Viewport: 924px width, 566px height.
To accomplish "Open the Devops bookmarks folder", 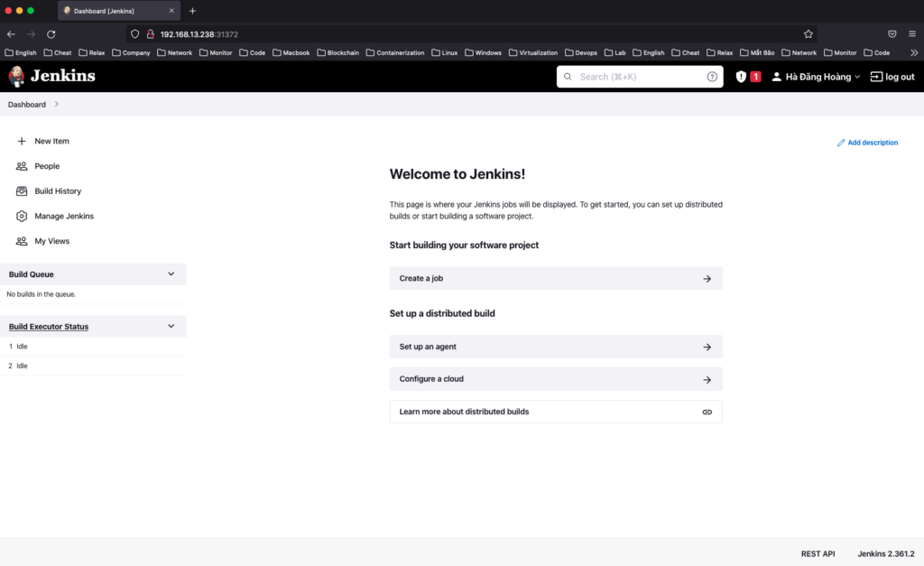I will [581, 52].
